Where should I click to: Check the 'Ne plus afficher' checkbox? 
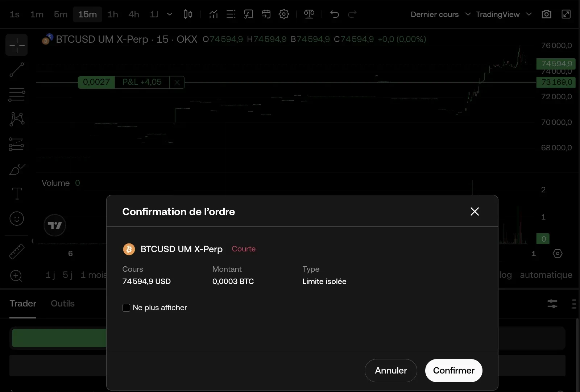point(126,308)
